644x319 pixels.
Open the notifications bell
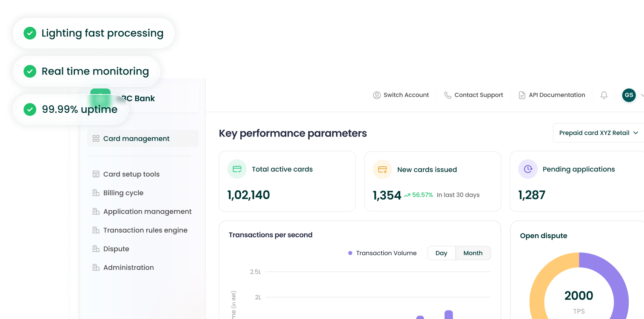coord(604,95)
